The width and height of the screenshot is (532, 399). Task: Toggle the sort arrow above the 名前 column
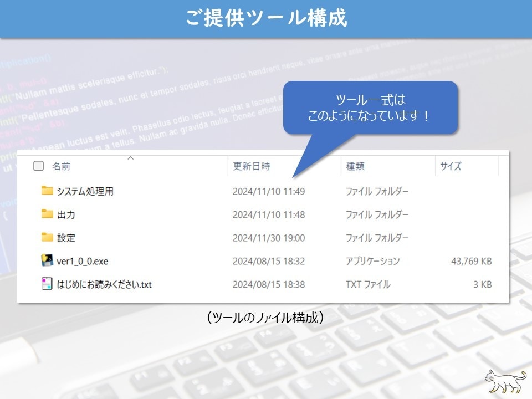click(x=131, y=158)
